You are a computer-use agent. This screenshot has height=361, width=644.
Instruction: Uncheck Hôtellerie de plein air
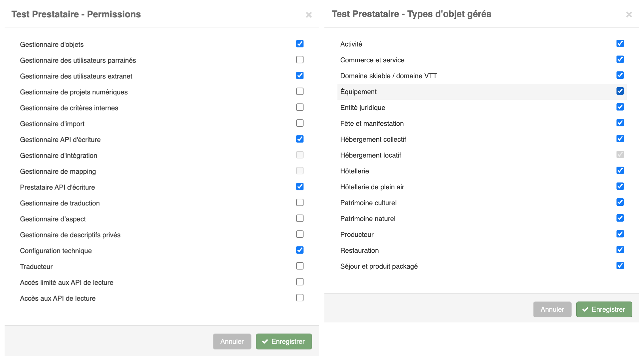(620, 186)
